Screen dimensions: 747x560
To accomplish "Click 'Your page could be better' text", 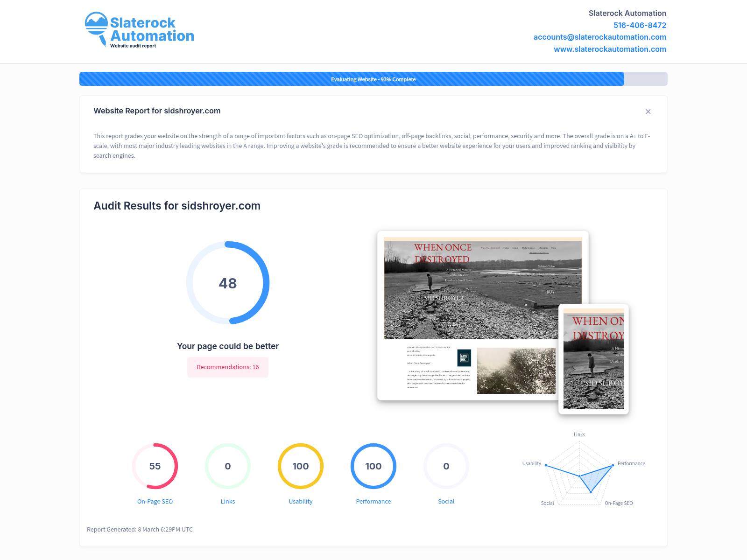I will tap(228, 346).
